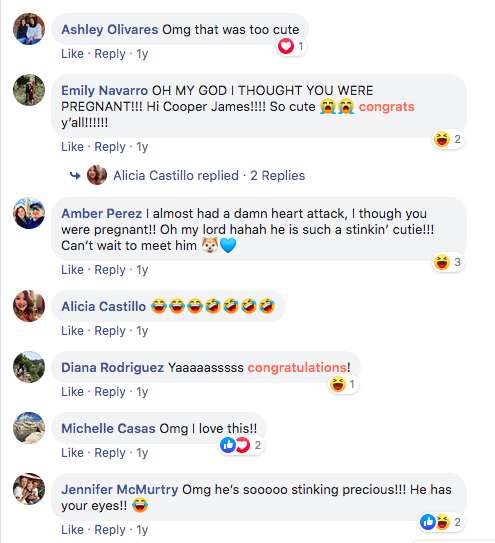Click the laughing reaction on Emily Navarro's comment
This screenshot has width=495, height=543.
[442, 139]
